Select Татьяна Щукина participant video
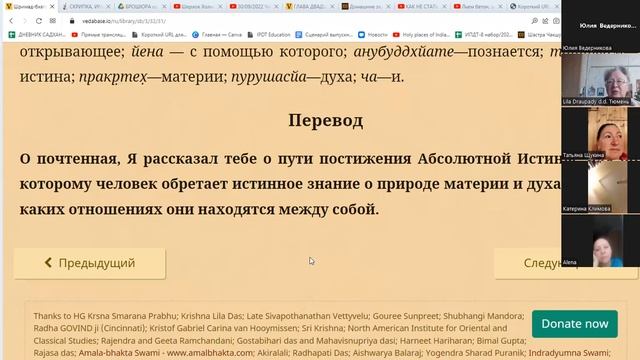The height and width of the screenshot is (360, 640). pos(601,133)
